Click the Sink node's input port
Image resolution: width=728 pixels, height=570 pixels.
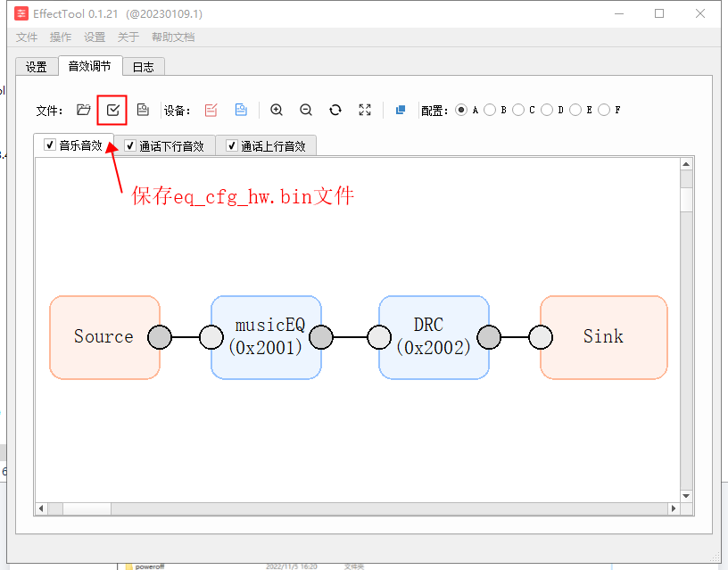(541, 337)
